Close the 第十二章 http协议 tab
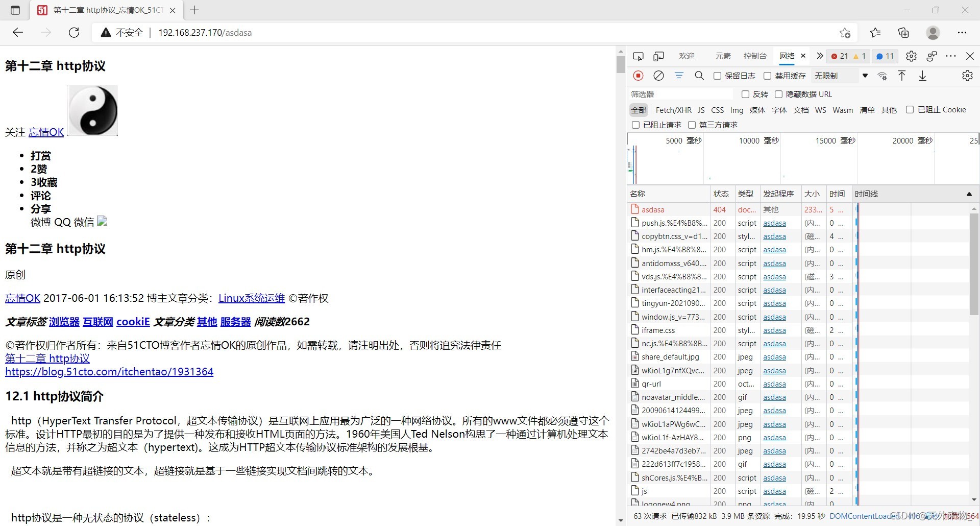Viewport: 980px width, 526px height. pyautogui.click(x=173, y=10)
